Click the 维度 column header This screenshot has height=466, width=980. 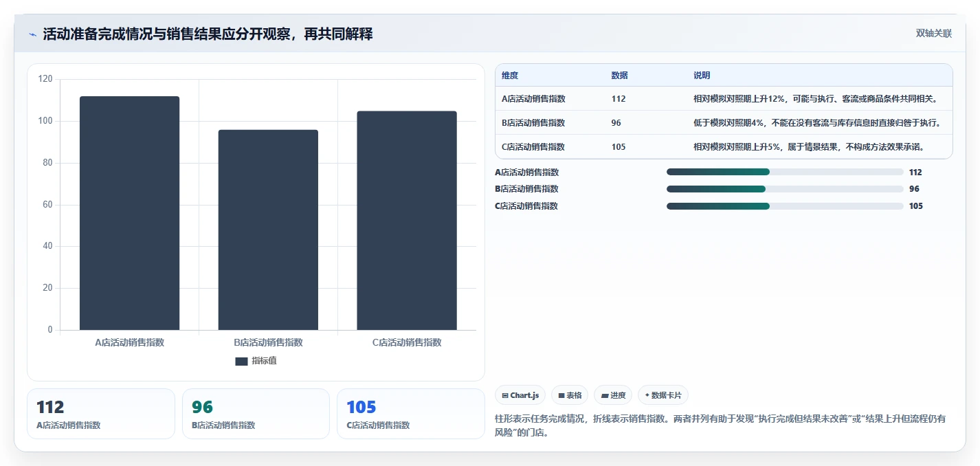(x=510, y=75)
